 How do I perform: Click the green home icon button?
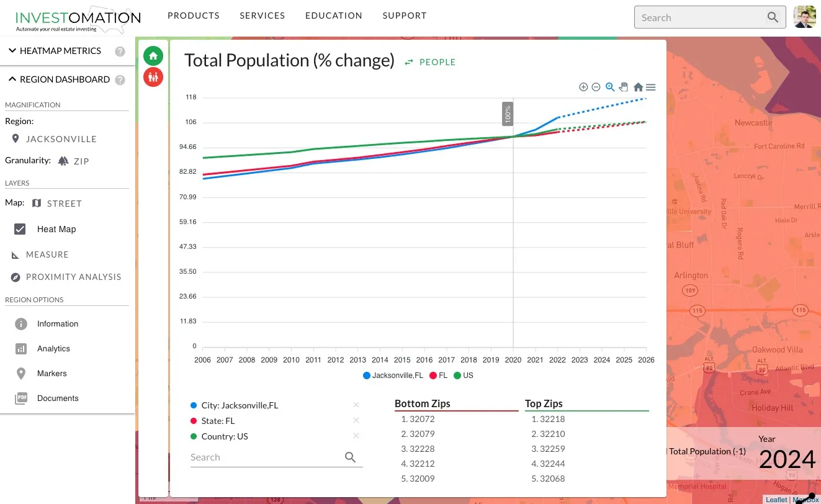click(153, 56)
